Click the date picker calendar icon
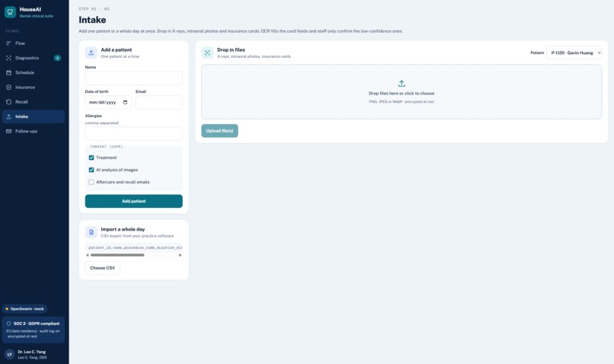Screen dimensions: 614x364 coord(125,102)
